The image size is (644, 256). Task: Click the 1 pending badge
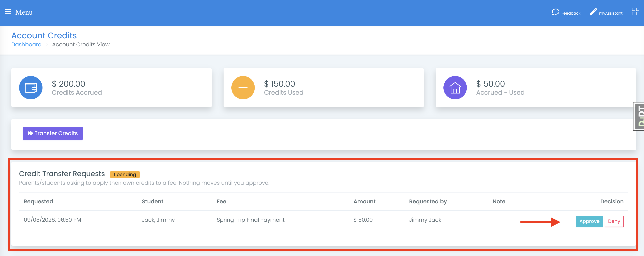click(125, 175)
